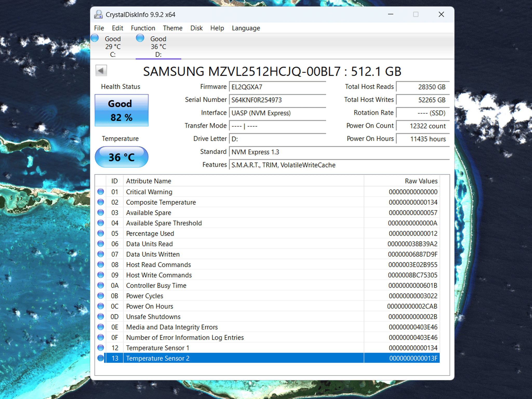This screenshot has height=399, width=532.
Task: Click the Power On Count value 12322 count
Action: pos(423,126)
